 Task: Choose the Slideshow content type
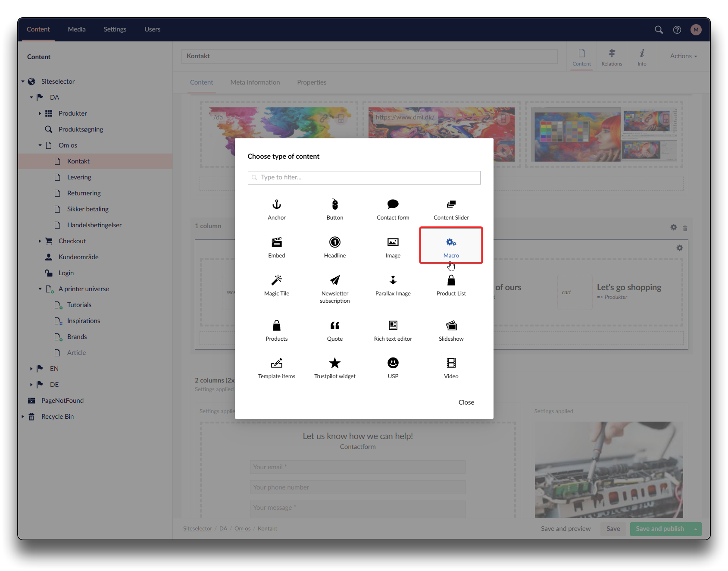point(451,330)
